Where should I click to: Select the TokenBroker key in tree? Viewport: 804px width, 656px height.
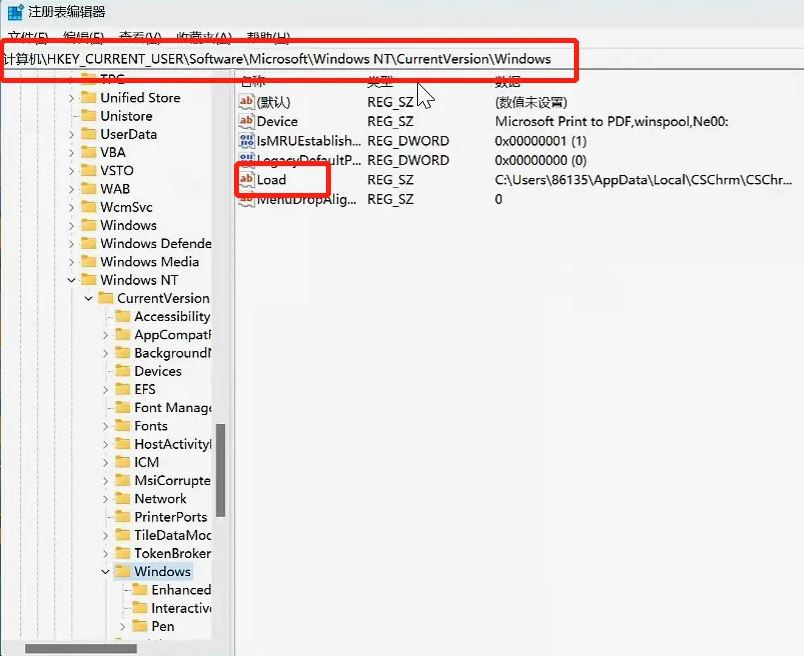172,554
